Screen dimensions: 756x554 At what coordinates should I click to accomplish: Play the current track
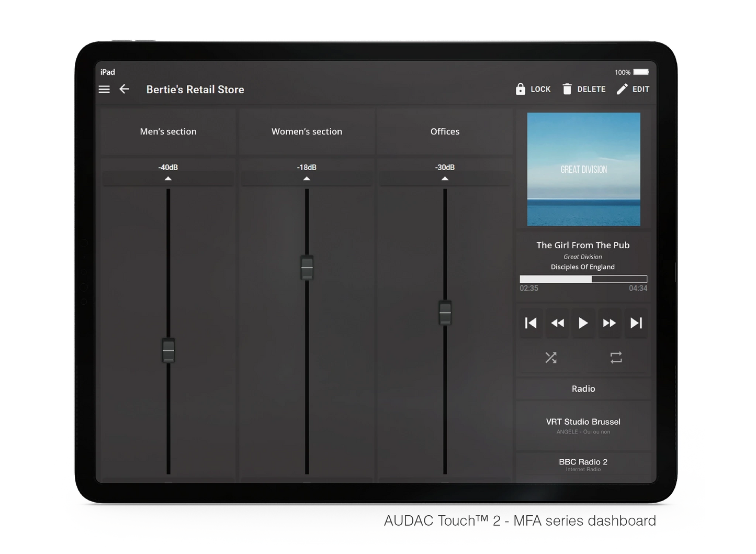(x=583, y=323)
